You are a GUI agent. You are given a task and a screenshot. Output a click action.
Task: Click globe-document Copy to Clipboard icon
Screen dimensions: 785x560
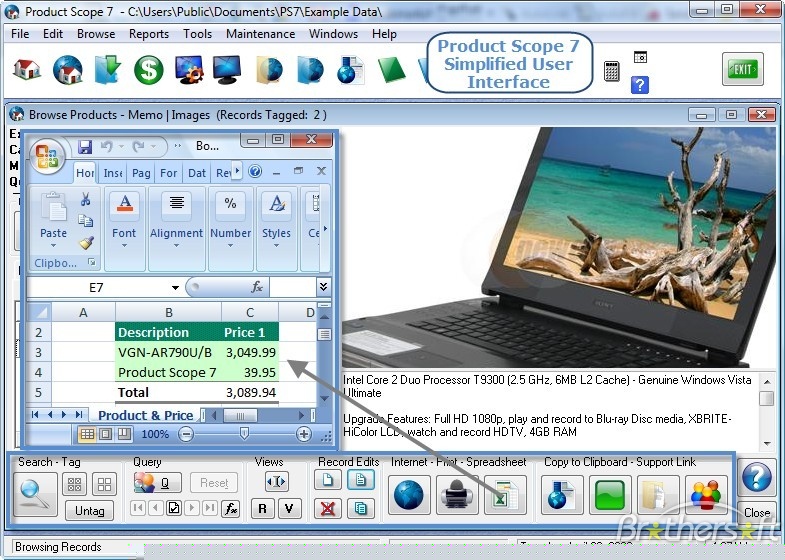pyautogui.click(x=562, y=495)
